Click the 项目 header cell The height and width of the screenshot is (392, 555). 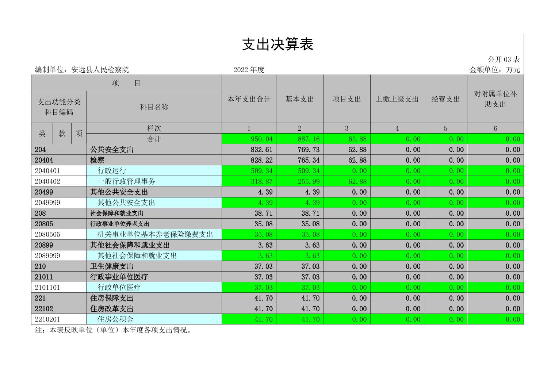click(126, 83)
